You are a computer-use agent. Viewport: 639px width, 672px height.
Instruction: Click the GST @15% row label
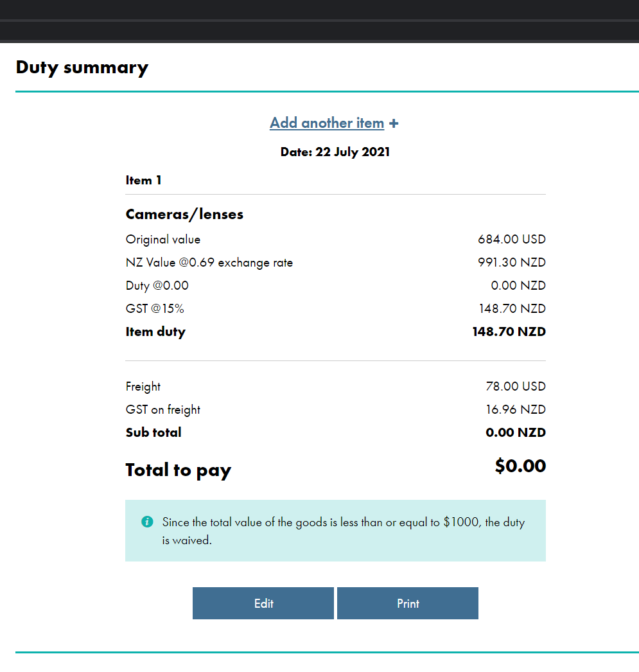pos(155,308)
